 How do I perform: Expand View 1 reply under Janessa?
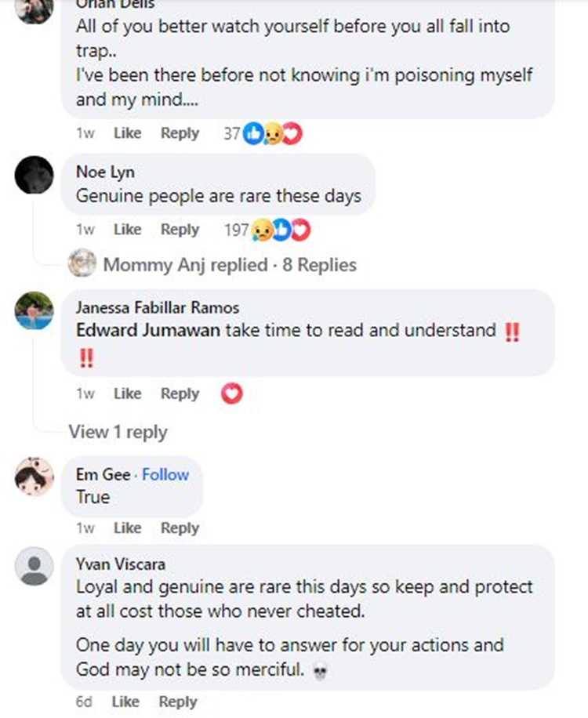[x=118, y=432]
